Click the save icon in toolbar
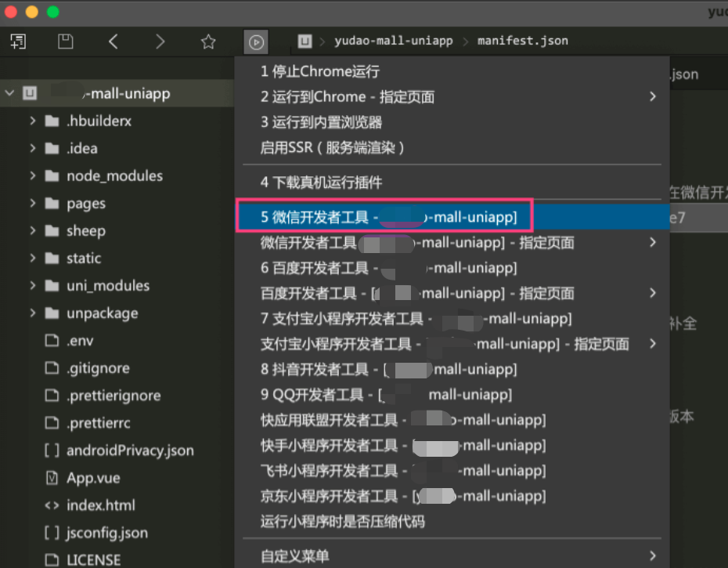Viewport: 728px width, 568px height. pyautogui.click(x=66, y=42)
